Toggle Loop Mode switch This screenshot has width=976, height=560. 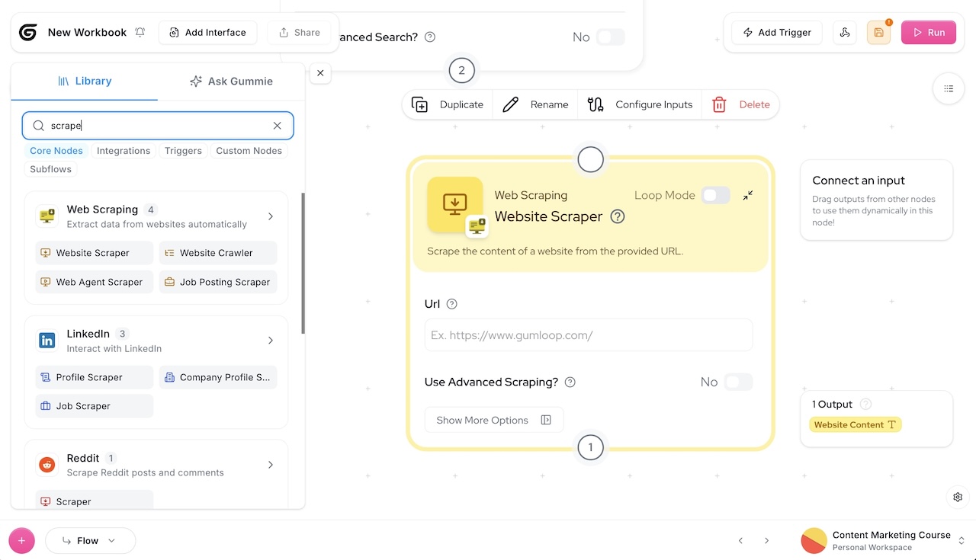pos(715,195)
